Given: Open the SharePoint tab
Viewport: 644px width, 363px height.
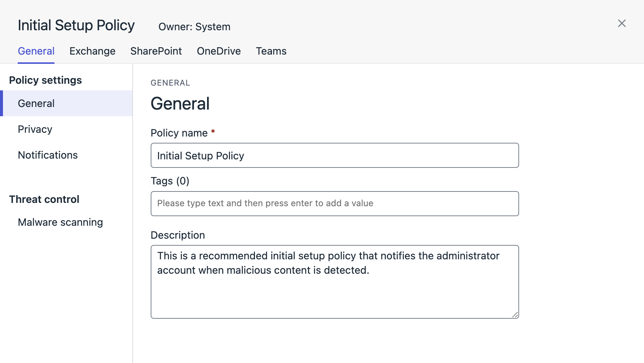Looking at the screenshot, I should click(x=156, y=51).
